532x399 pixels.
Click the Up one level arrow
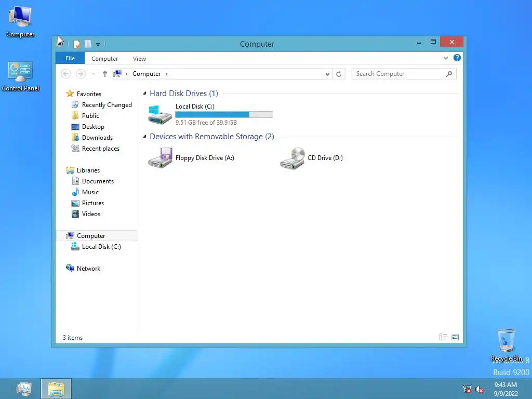105,74
